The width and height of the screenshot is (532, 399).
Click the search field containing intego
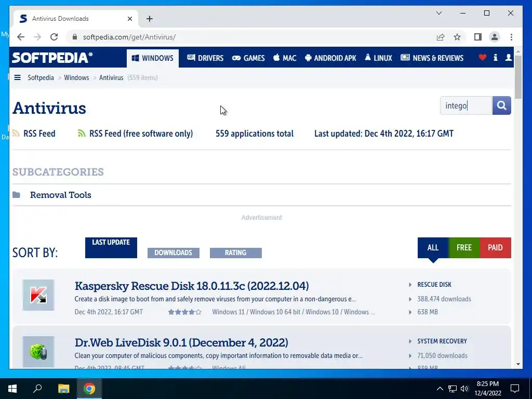pyautogui.click(x=466, y=105)
